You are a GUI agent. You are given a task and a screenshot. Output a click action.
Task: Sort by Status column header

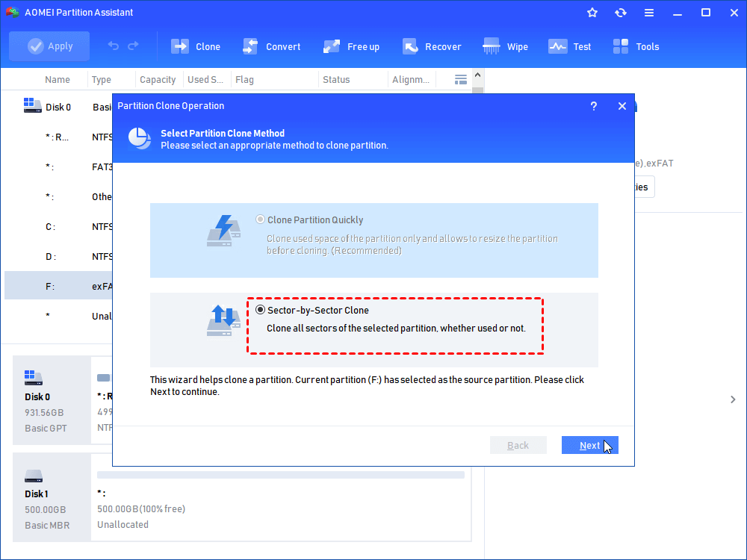(336, 80)
